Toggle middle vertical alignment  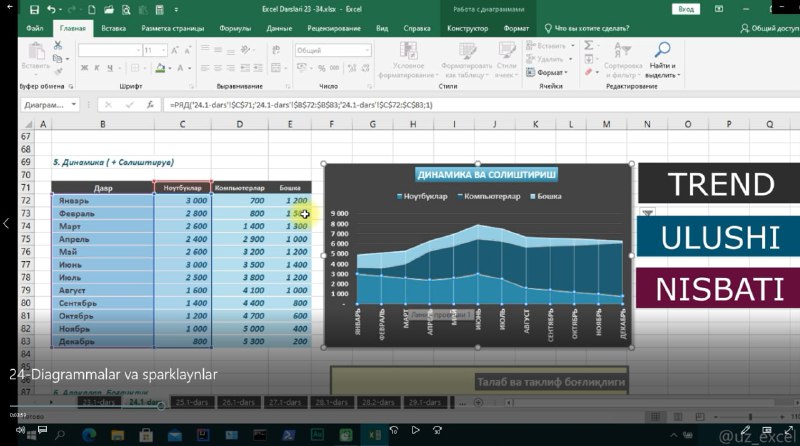218,50
